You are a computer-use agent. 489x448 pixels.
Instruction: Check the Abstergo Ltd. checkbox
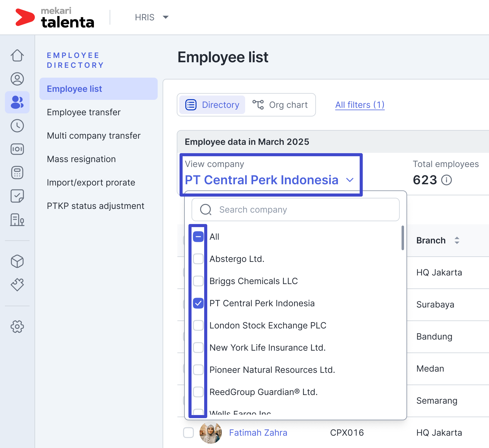pos(198,259)
